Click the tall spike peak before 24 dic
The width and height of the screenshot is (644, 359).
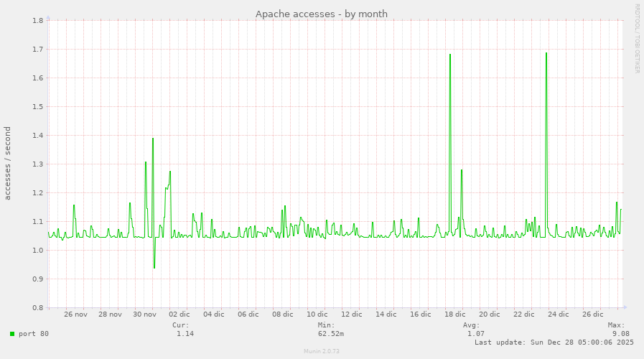coord(546,53)
